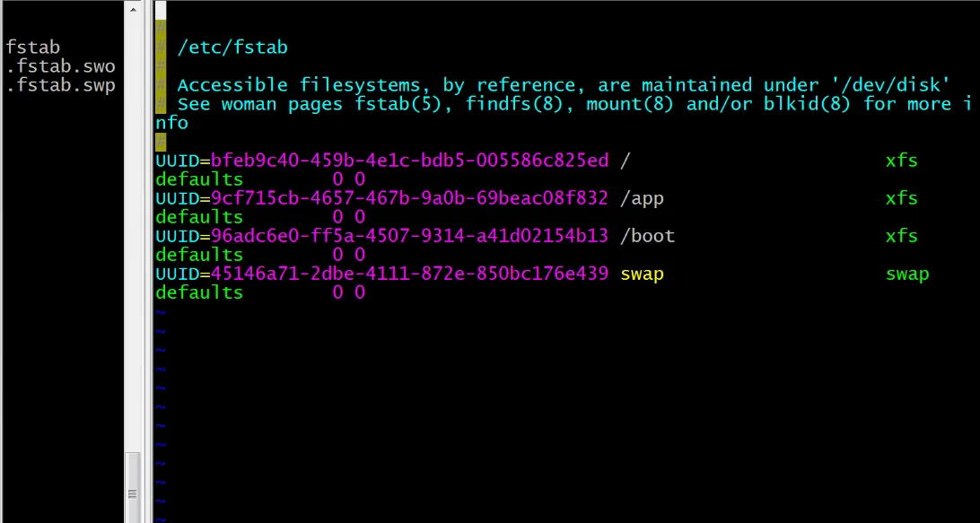Click the green swap filesystem type
This screenshot has height=523, width=980.
coord(907,275)
